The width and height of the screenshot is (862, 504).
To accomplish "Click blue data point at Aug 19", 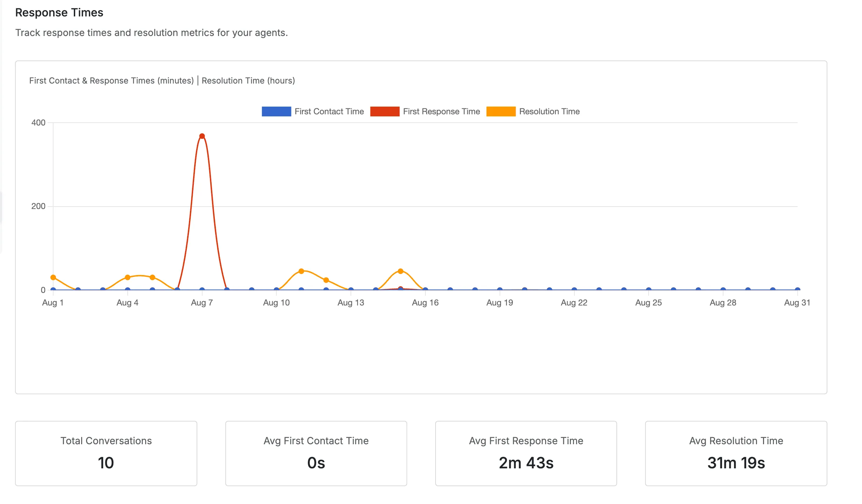I will coord(500,289).
